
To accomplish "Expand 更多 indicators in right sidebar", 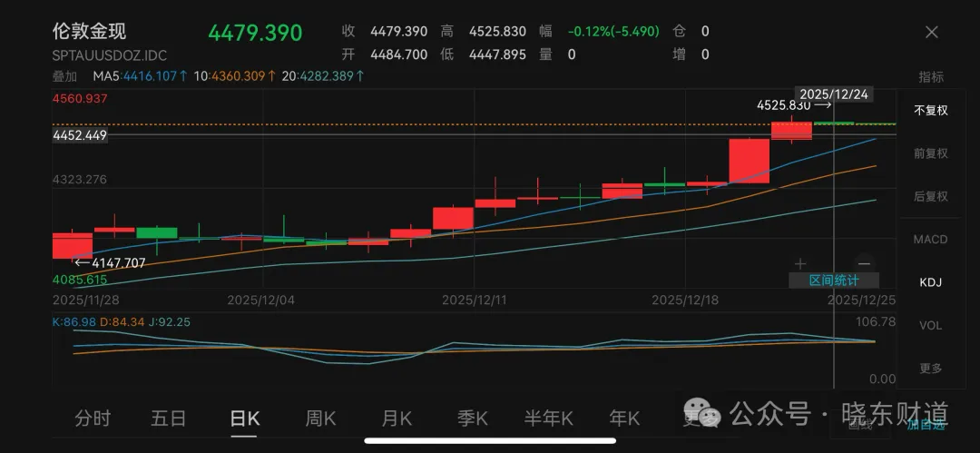I will (930, 369).
